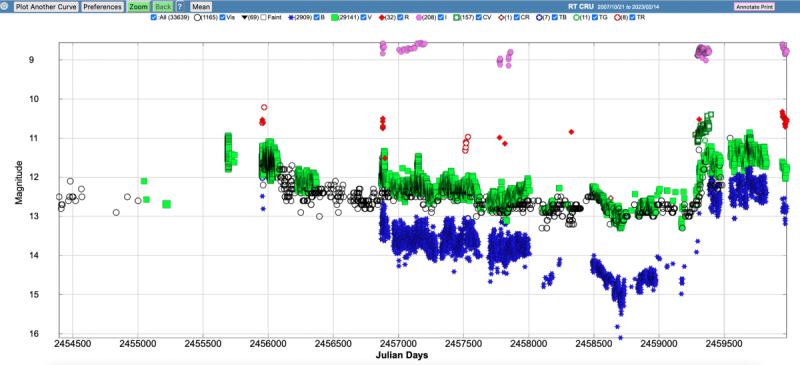The image size is (800, 365).
Task: Open the Preferences dialog
Action: [x=102, y=7]
